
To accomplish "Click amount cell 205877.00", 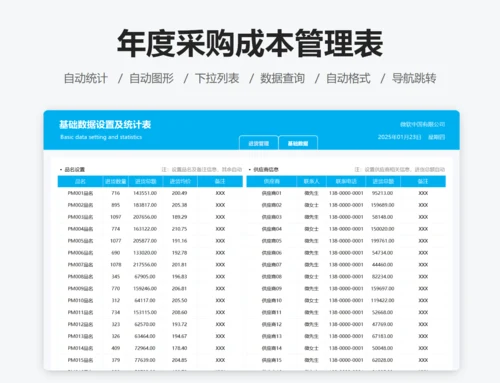I will (x=145, y=241).
